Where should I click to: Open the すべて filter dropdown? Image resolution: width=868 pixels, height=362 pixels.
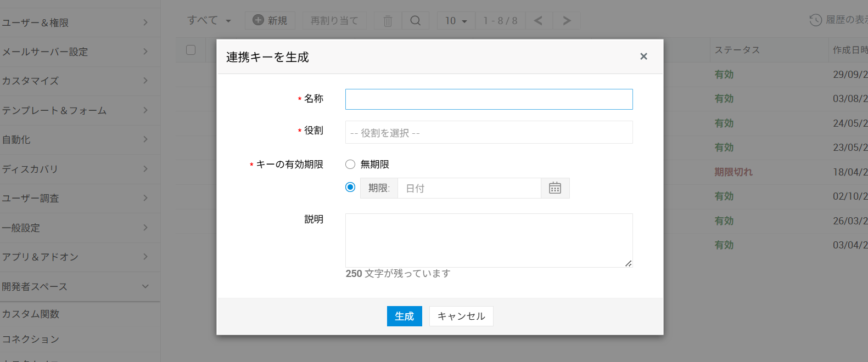click(209, 21)
